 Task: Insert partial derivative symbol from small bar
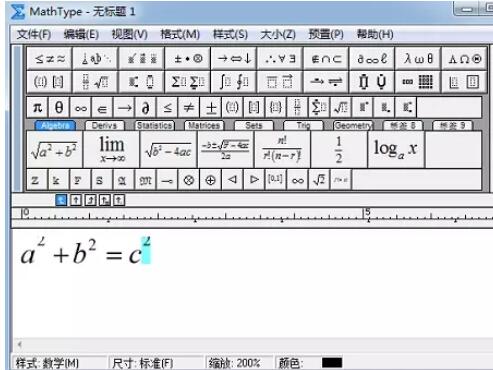tap(145, 107)
